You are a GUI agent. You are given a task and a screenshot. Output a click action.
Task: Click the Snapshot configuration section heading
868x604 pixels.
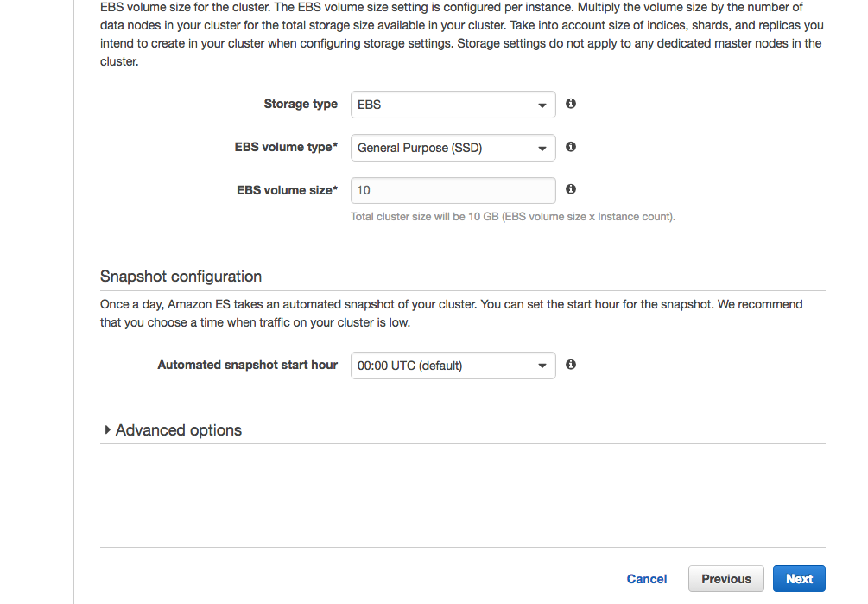181,277
